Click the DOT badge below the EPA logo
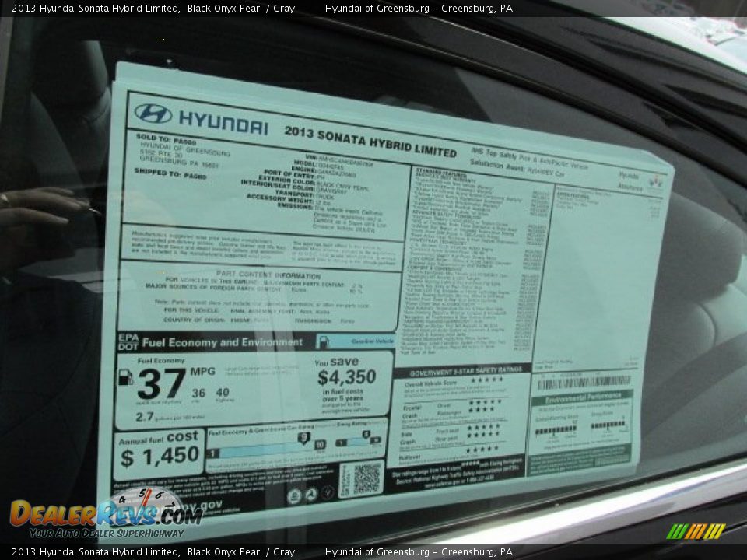Viewport: 747px width, 560px height. pos(127,346)
